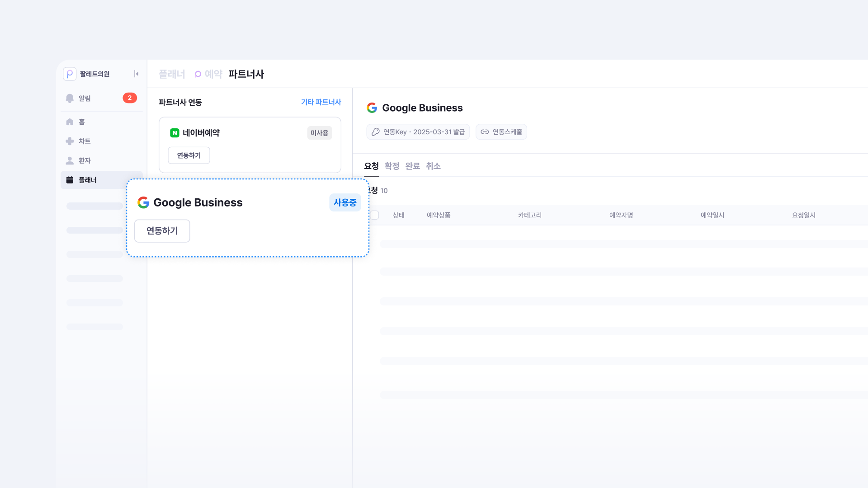
Task: Switch to the 플래너 top tab
Action: pos(172,74)
